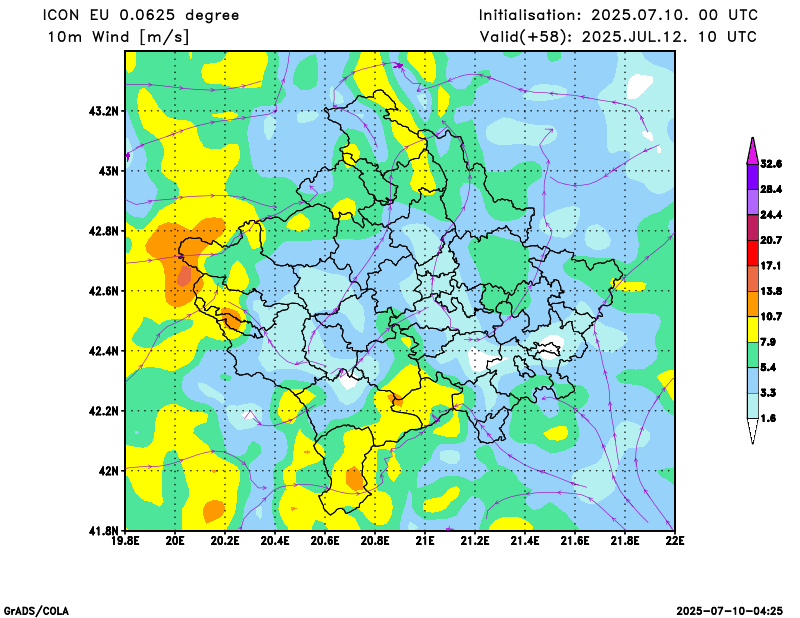Click the 43N latitude axis label

pyautogui.click(x=108, y=170)
